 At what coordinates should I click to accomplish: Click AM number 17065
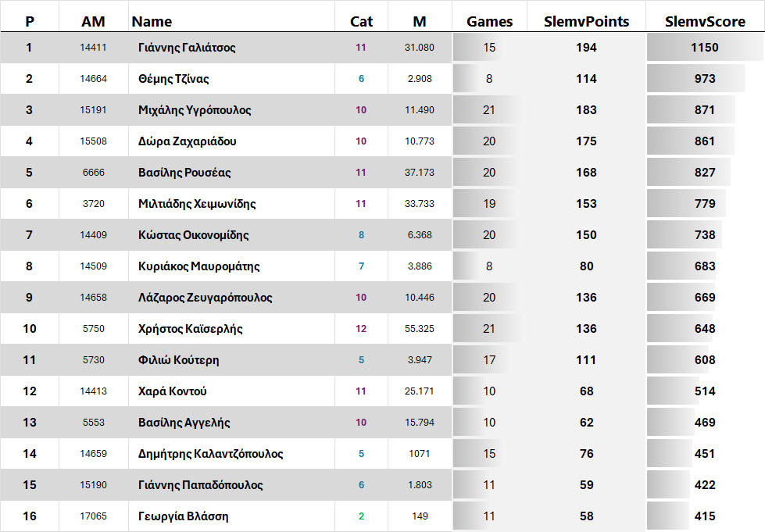tap(93, 516)
